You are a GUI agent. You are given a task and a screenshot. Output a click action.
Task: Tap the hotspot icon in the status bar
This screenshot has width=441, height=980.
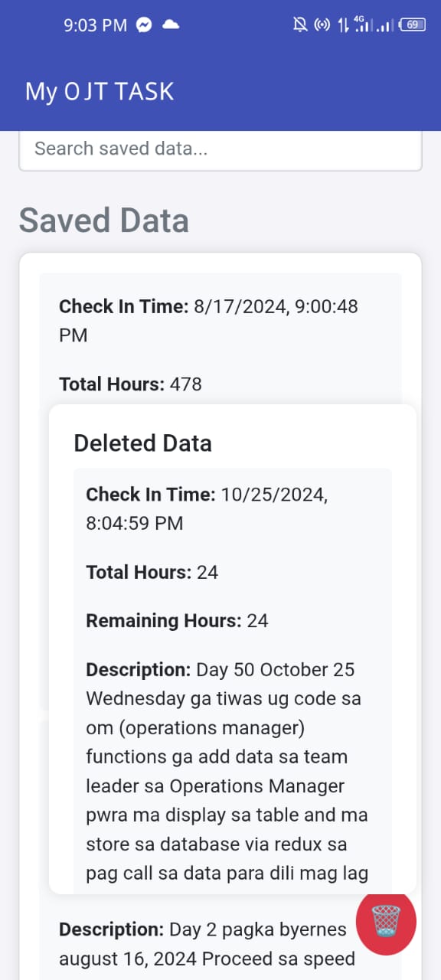tap(322, 24)
